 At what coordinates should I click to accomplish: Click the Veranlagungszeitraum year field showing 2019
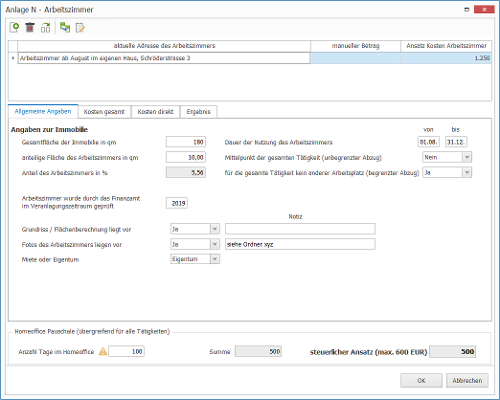[177, 203]
